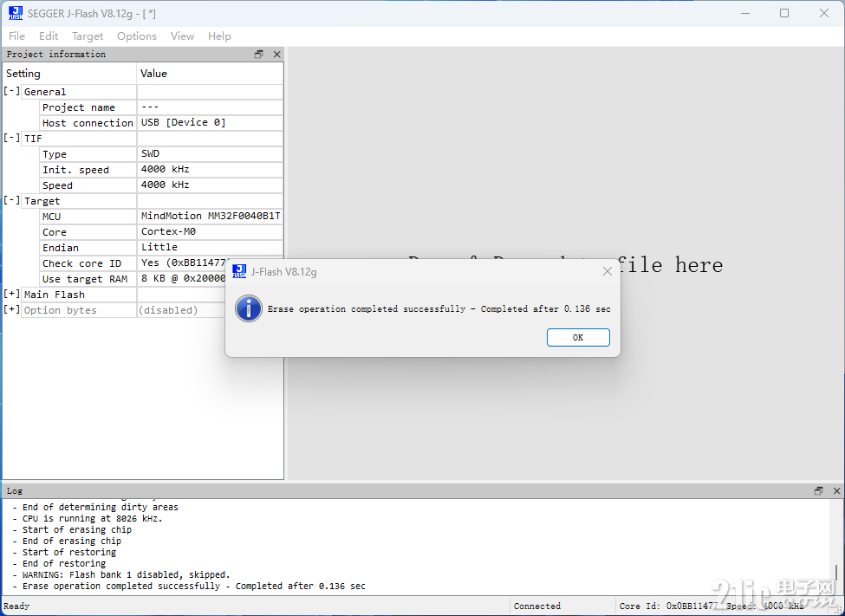Click the MindMotion MM32F0040B1T value

[x=211, y=216]
